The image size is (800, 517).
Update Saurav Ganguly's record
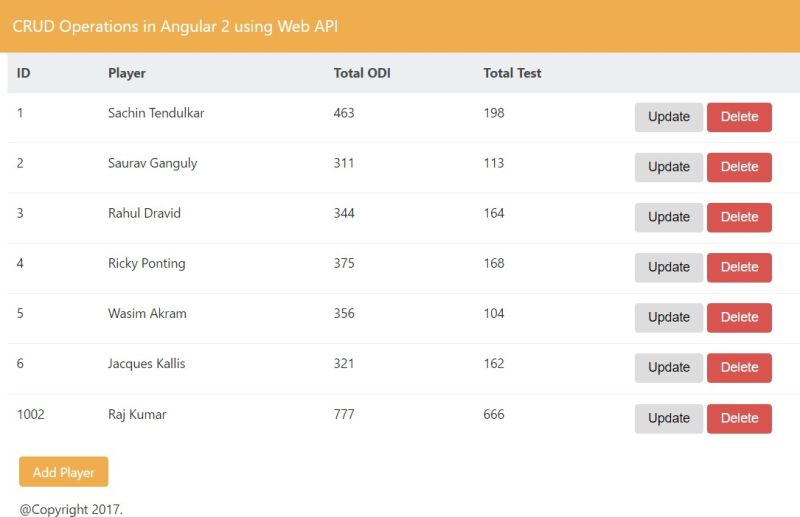pos(668,167)
